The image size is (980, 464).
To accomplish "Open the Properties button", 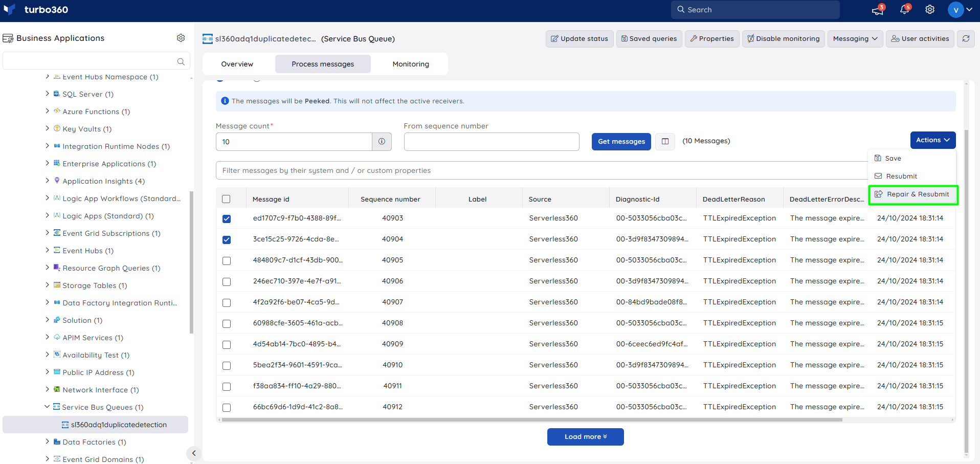I will point(712,38).
